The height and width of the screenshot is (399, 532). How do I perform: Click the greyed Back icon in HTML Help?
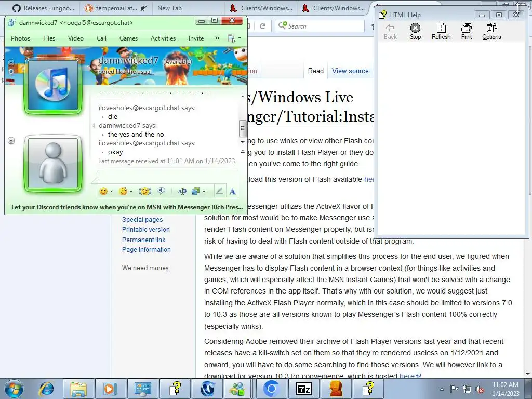390,31
